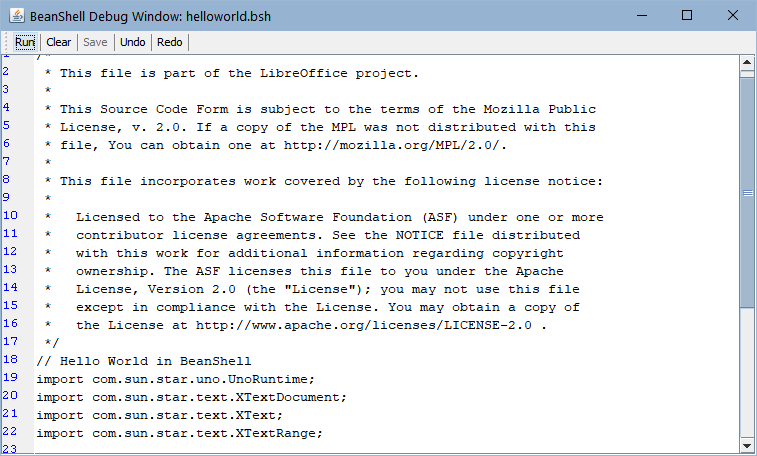Click the vertical scrollbar thumb
757x456 pixels.
pyautogui.click(x=747, y=192)
